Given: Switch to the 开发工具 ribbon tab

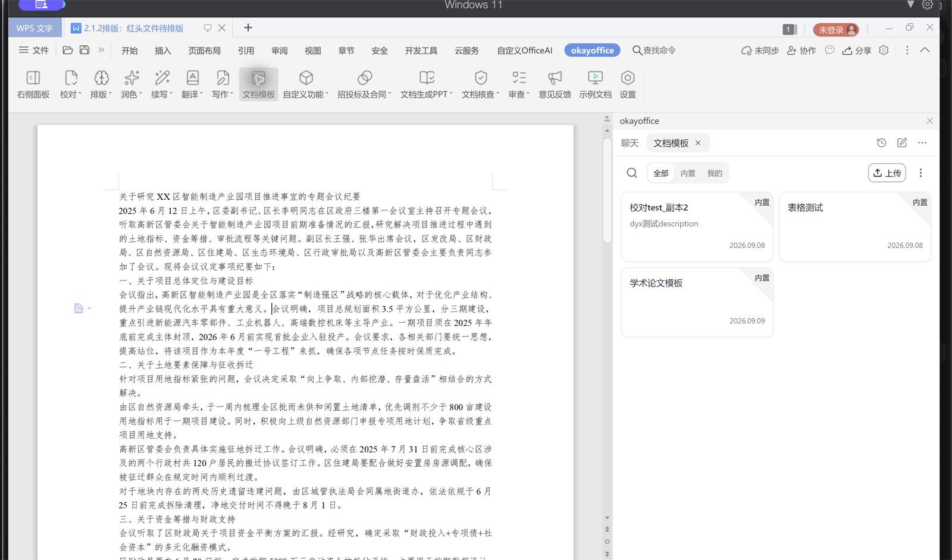Looking at the screenshot, I should [x=421, y=51].
